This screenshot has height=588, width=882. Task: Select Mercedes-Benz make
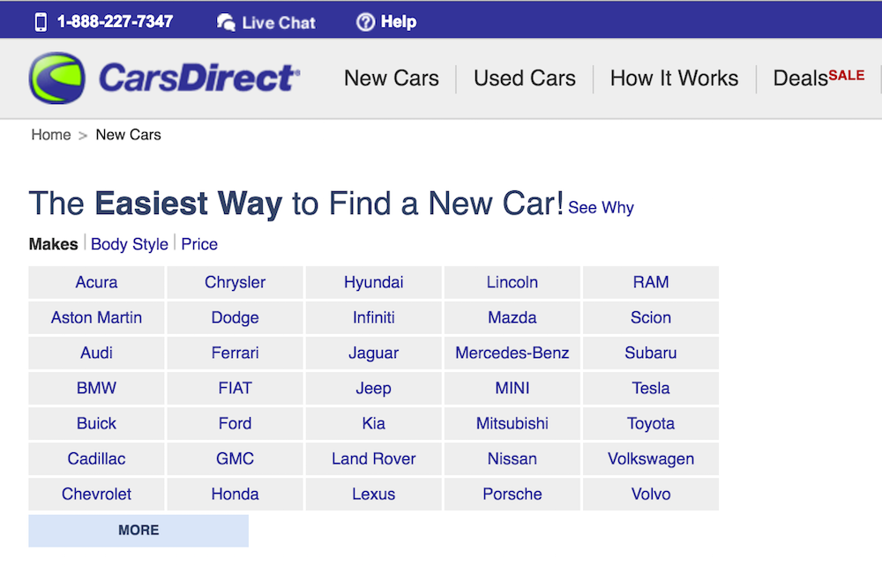coord(512,353)
